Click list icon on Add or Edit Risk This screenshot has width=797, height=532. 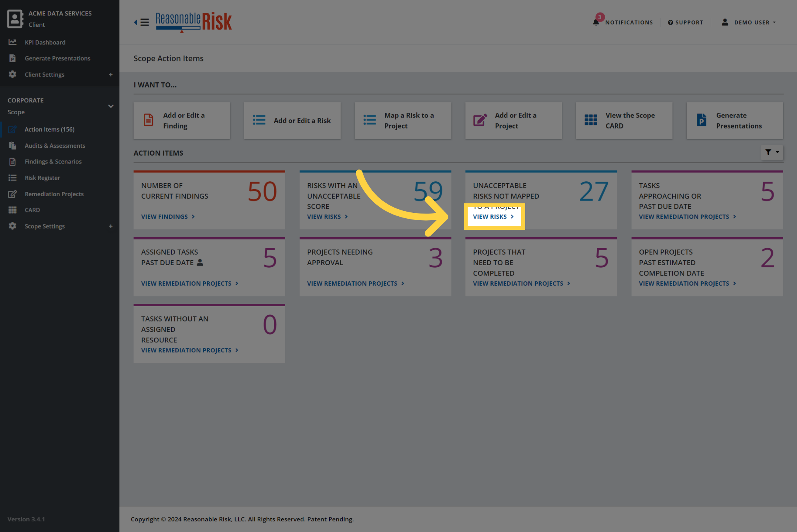click(259, 120)
